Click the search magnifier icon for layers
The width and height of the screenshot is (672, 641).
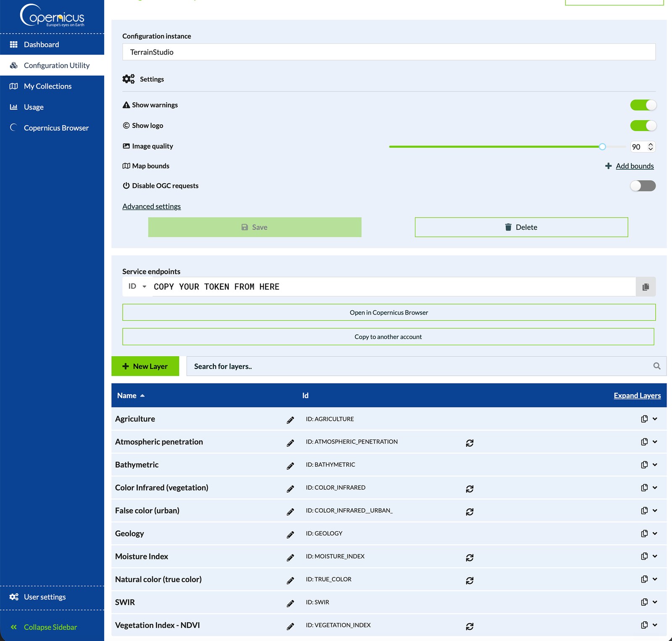click(657, 366)
